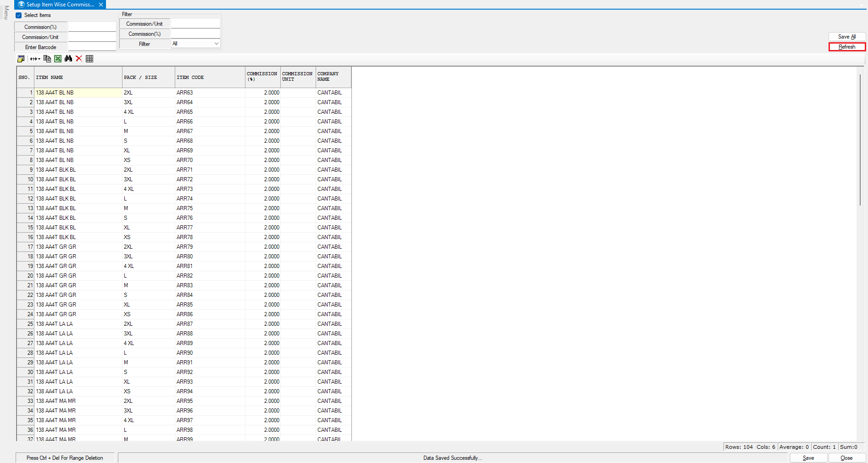
Task: Click the grid view icon
Action: pos(89,59)
